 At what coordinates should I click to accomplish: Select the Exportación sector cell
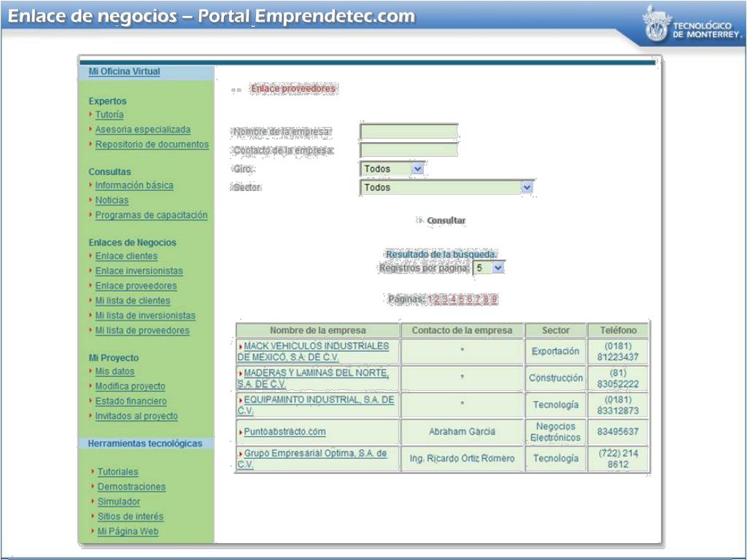tap(555, 351)
